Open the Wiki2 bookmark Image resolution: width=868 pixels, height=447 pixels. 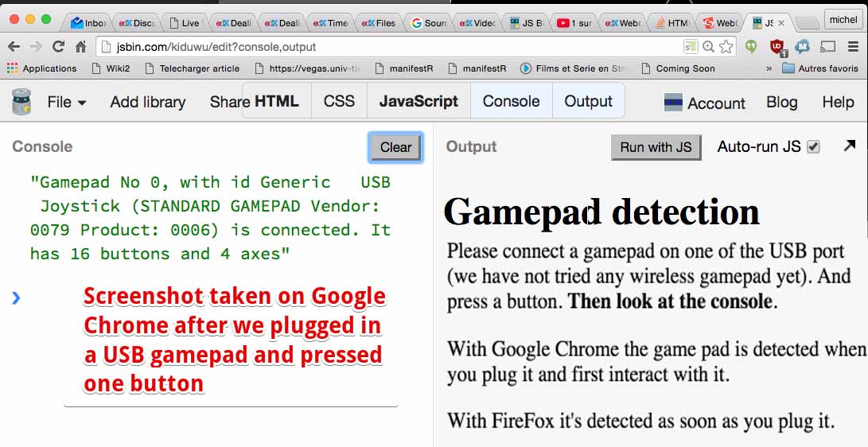(111, 68)
